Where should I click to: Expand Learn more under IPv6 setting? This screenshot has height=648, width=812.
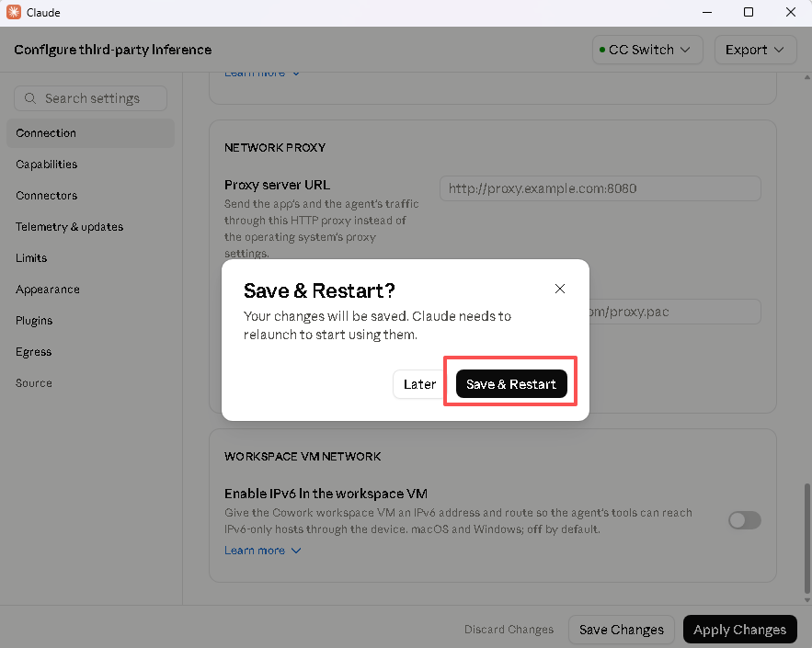click(x=262, y=551)
